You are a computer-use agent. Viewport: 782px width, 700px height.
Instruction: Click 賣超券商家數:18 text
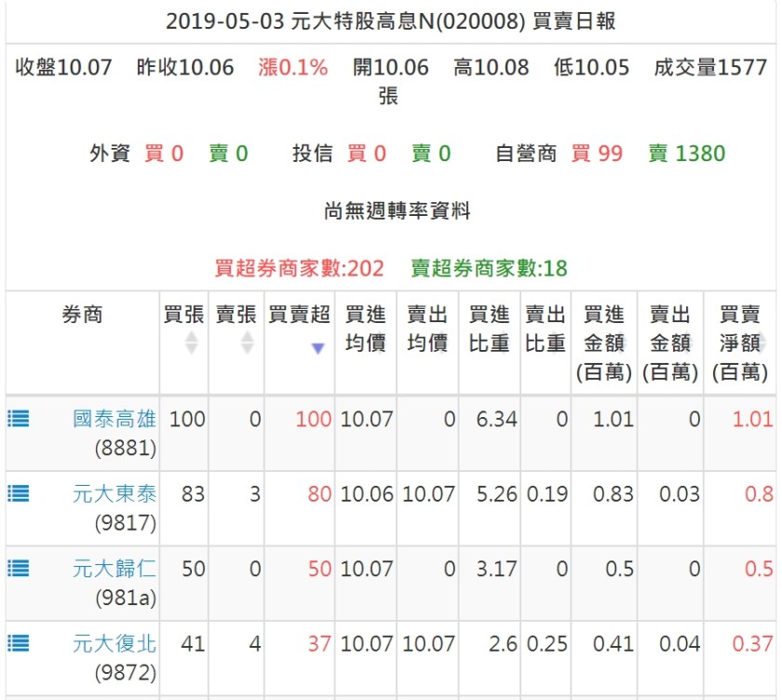click(x=490, y=268)
